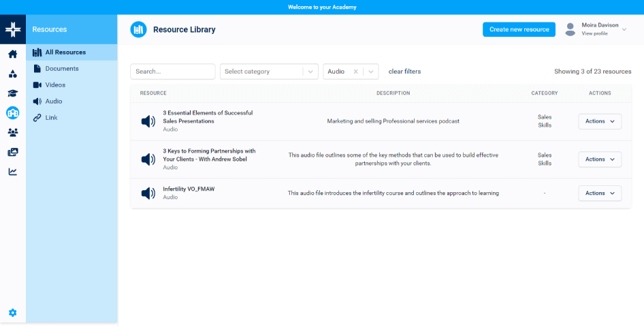644x327 pixels.
Task: Select Videos in Resources menu
Action: pyautogui.click(x=55, y=85)
